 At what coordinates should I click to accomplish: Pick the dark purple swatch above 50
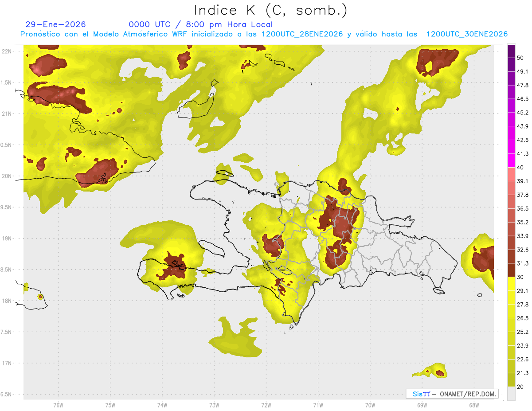(x=511, y=51)
